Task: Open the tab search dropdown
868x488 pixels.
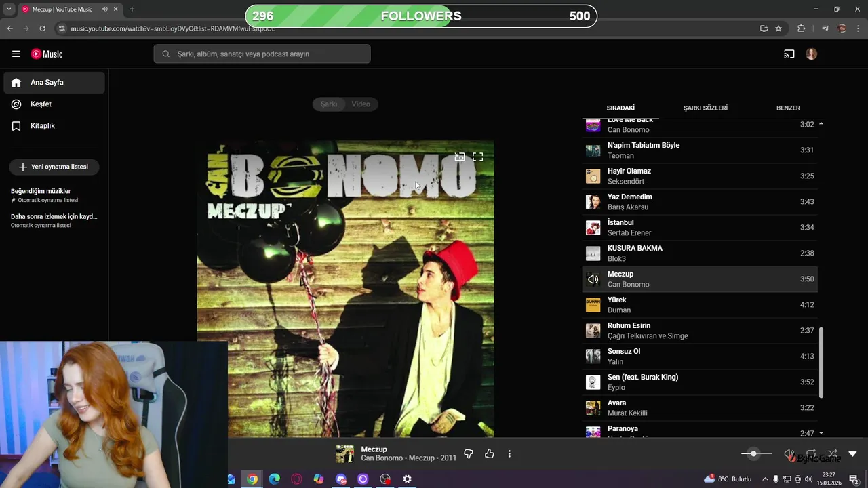Action: pyautogui.click(x=9, y=9)
